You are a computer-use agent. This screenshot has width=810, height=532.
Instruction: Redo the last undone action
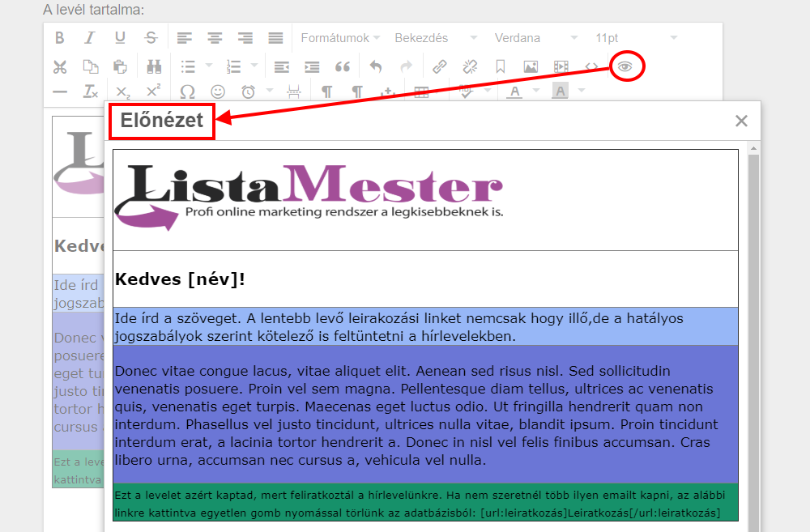(407, 66)
